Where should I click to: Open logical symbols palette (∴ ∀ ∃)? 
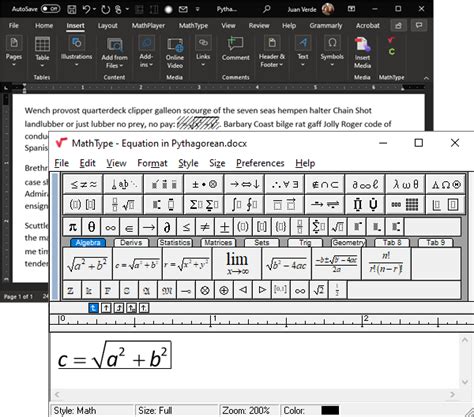pyautogui.click(x=285, y=184)
